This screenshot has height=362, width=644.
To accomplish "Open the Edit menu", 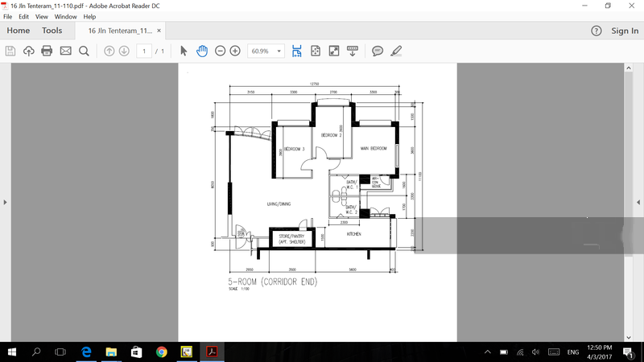I will [23, 17].
